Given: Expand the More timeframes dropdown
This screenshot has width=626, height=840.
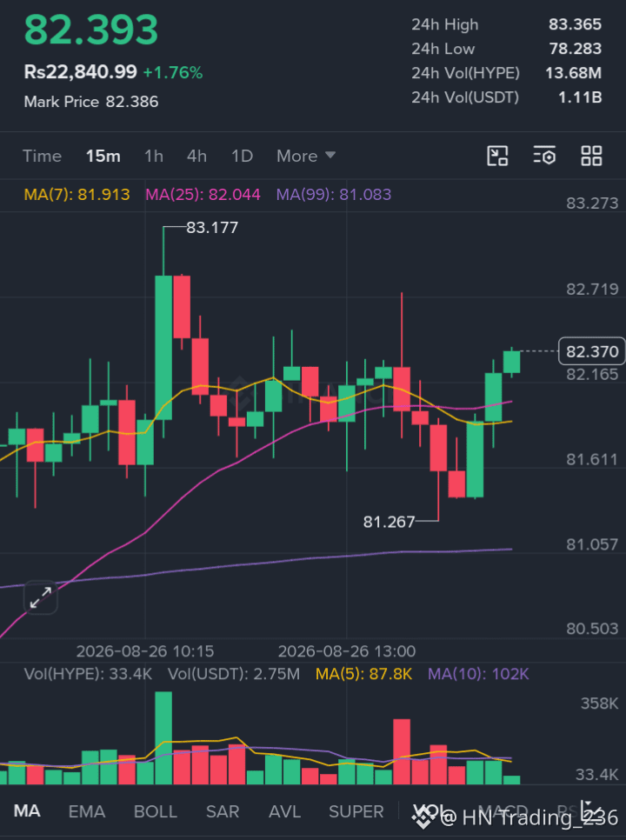Looking at the screenshot, I should coord(306,156).
